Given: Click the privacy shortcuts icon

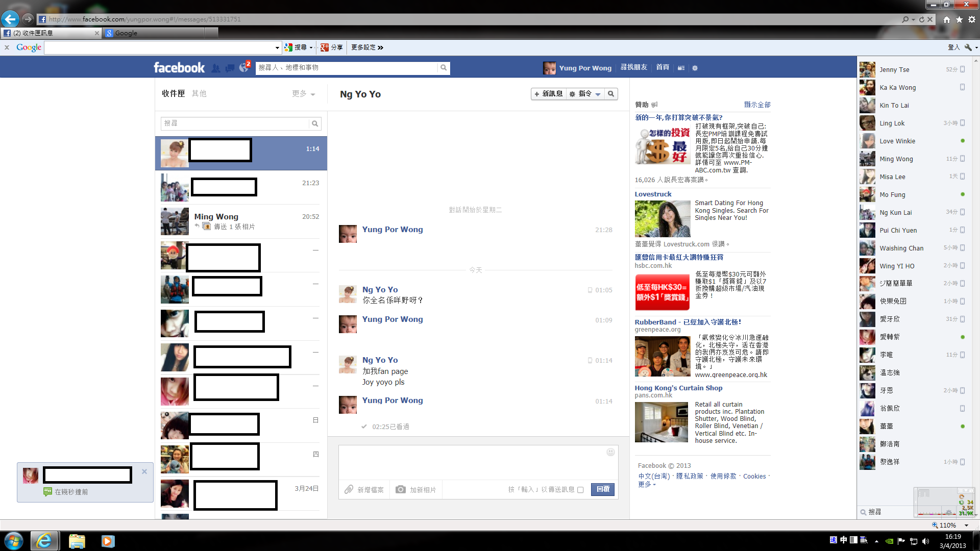Looking at the screenshot, I should pyautogui.click(x=681, y=68).
